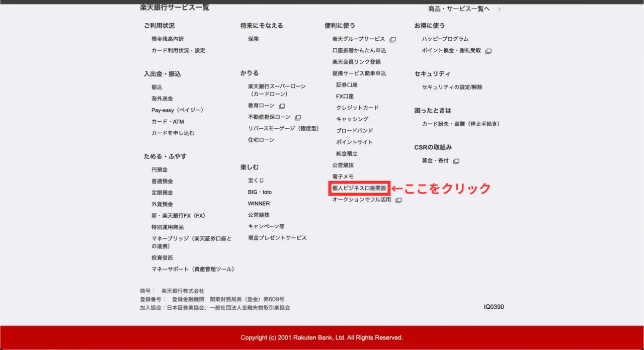Open セキュリティの設定/解除 link
This screenshot has width=644, height=350.
[452, 87]
